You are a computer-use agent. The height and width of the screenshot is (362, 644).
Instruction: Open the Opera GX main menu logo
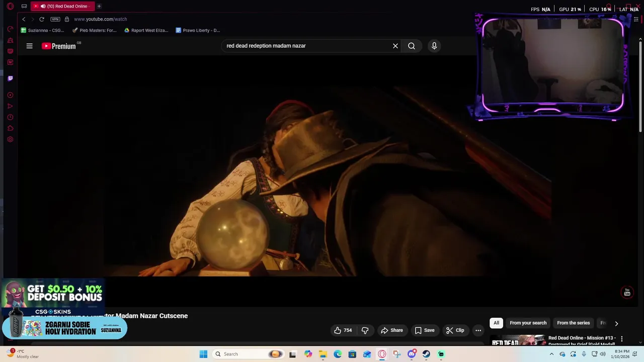pos(10,6)
